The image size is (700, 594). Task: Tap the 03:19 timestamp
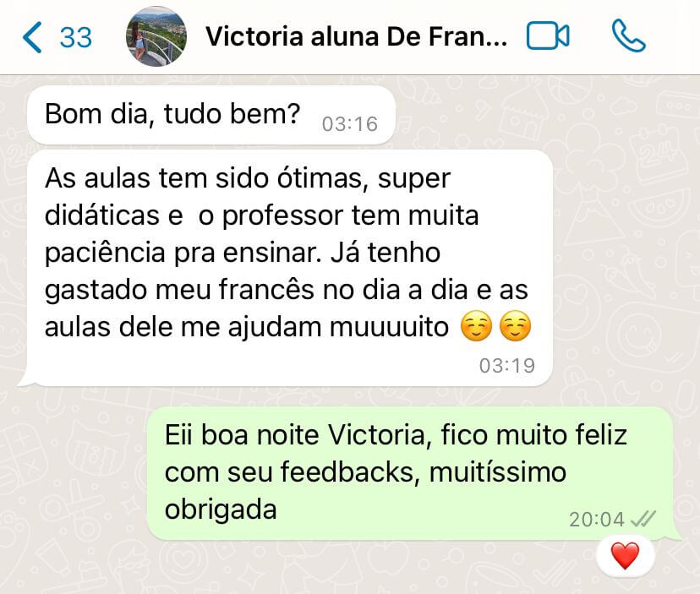point(507,366)
